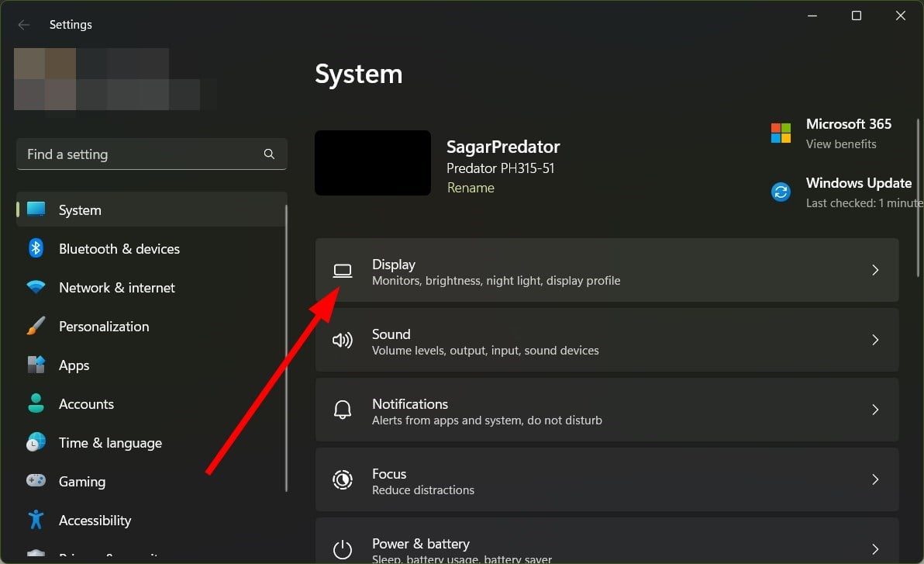
Task: Click the Windows Update refresh icon
Action: click(x=780, y=192)
